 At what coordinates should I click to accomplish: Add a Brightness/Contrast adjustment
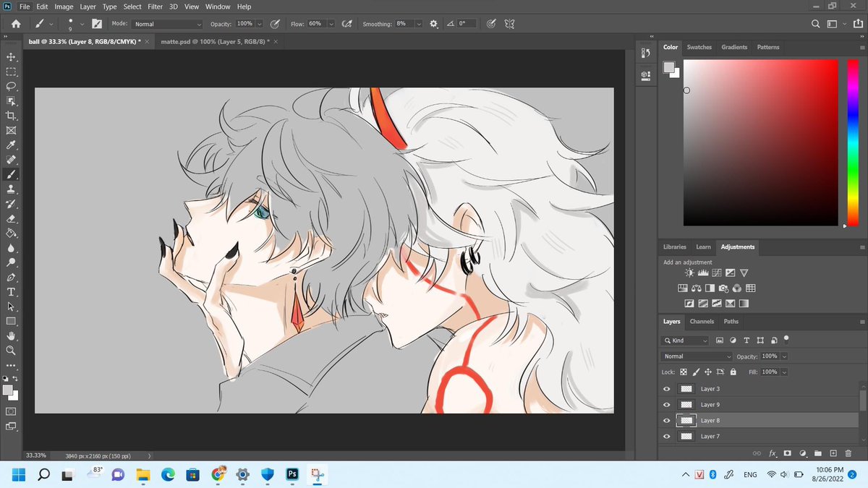pos(689,273)
